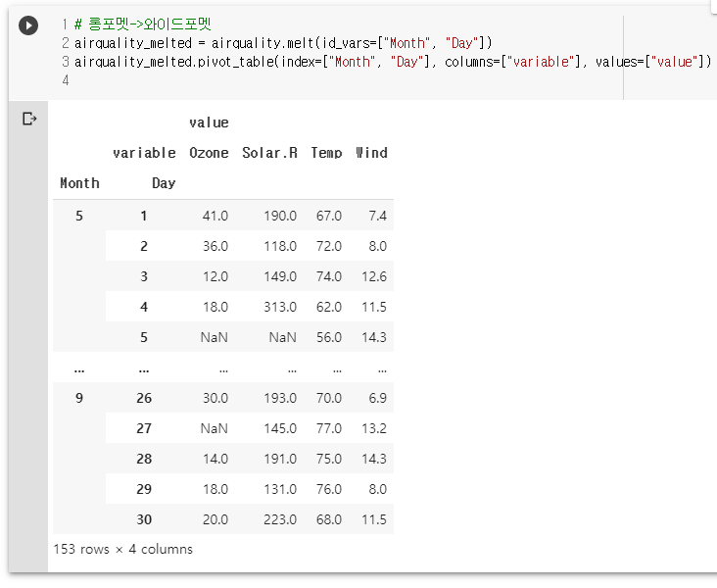This screenshot has height=588, width=717.
Task: Click Temp value 76.0
Action: coord(329,489)
